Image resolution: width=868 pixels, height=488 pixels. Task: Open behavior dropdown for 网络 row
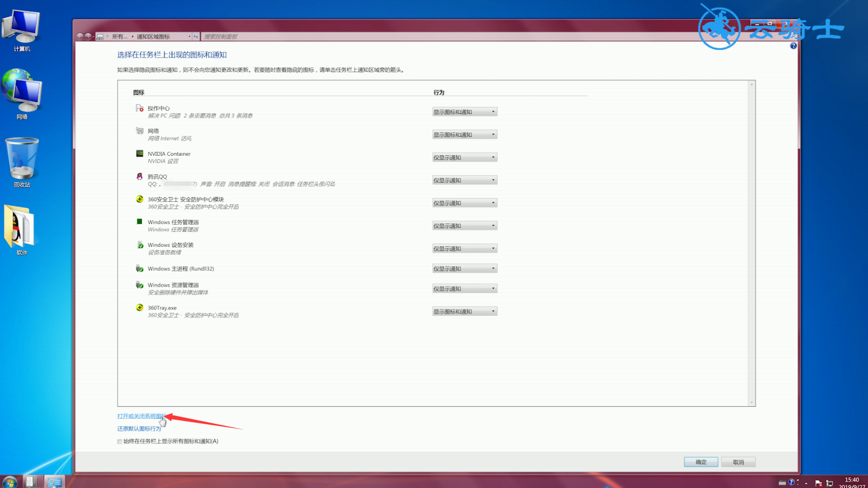[465, 135]
